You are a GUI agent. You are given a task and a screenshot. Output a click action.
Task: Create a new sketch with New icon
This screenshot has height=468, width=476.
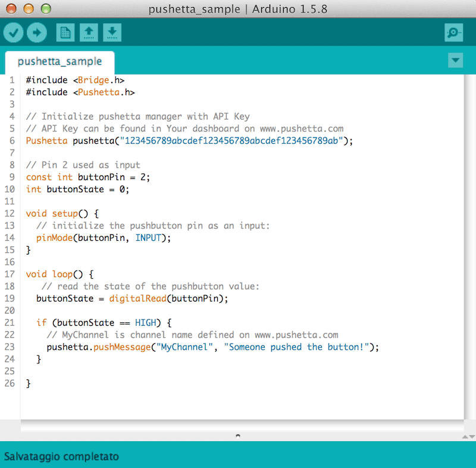click(x=65, y=33)
